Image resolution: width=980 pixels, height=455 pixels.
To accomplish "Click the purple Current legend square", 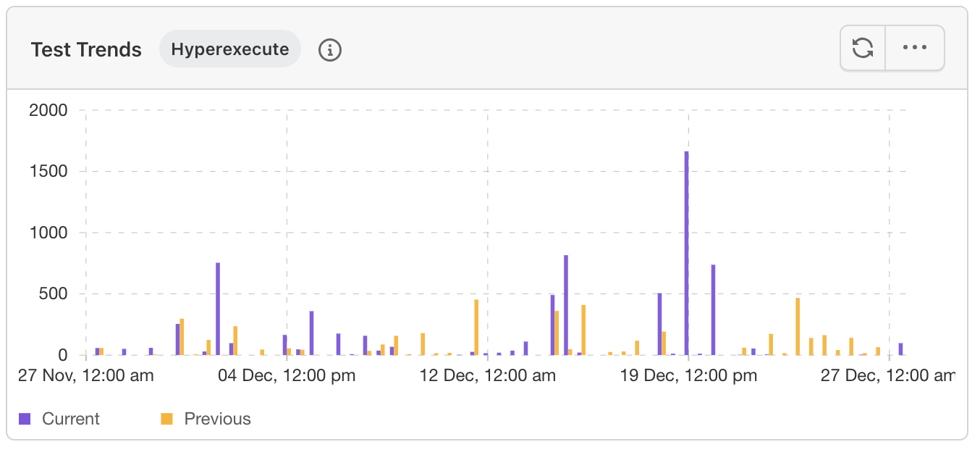I will [25, 419].
